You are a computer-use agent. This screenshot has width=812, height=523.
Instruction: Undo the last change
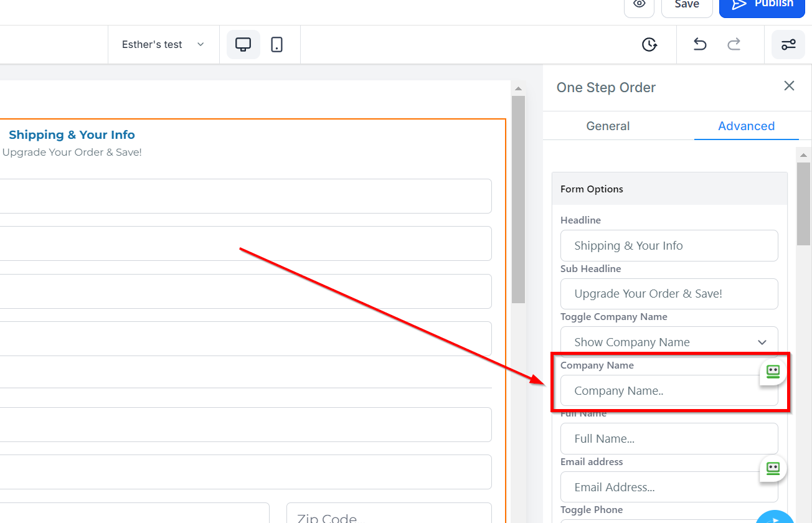700,45
